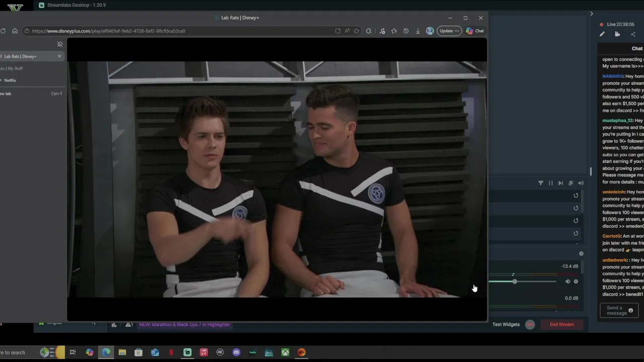Viewport: 644px width, 362px height.
Task: Click the Edge home button
Action: click(15, 31)
